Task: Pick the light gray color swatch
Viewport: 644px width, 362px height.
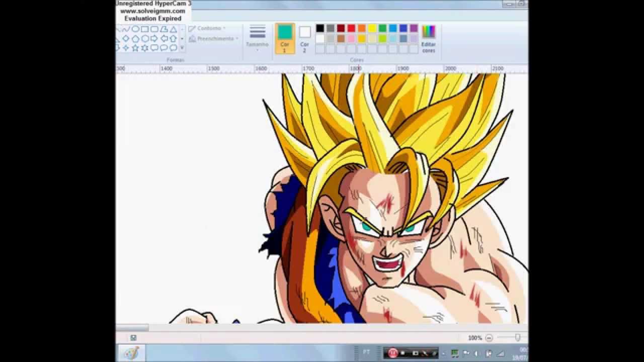Action: [x=331, y=39]
